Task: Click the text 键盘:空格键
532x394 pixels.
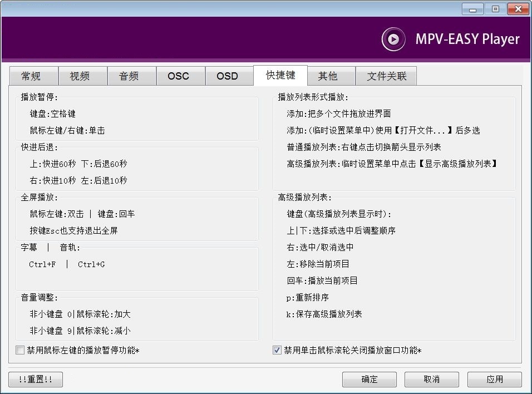Action: click(x=53, y=114)
